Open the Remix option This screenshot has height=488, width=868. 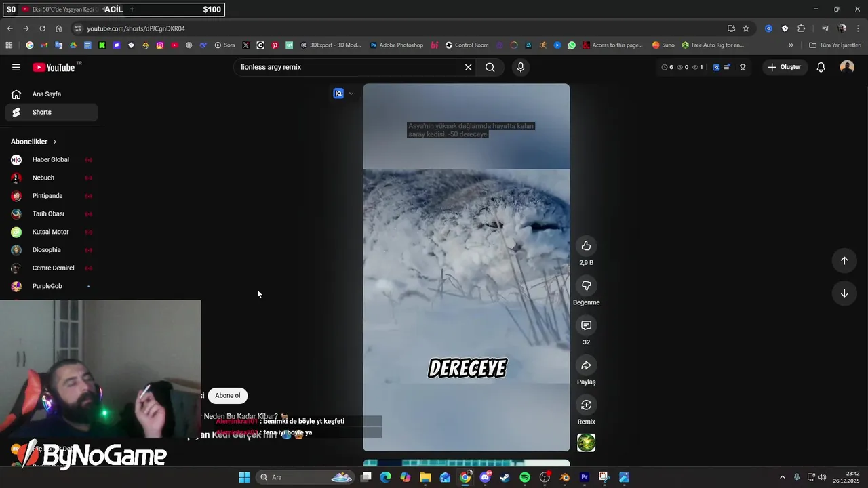point(586,405)
